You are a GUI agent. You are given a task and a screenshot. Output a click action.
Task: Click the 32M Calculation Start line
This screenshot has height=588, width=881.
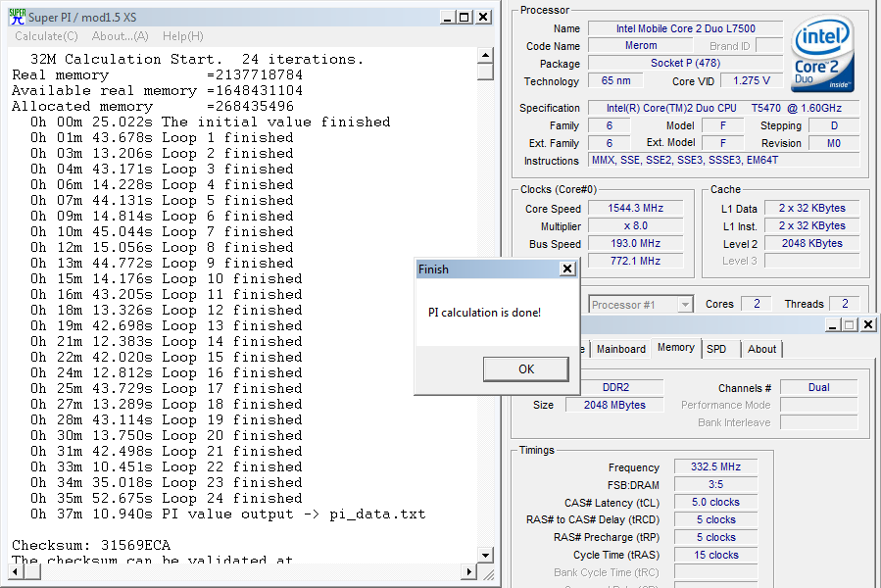coord(197,59)
